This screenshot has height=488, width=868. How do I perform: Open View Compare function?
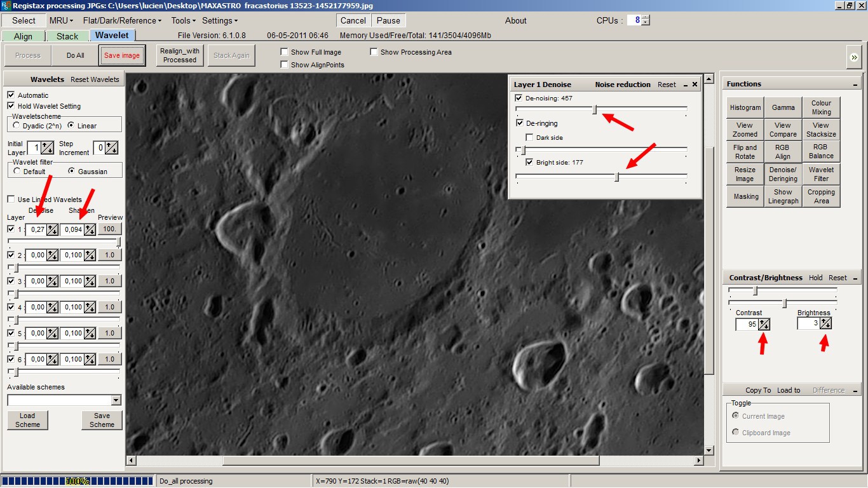[783, 130]
